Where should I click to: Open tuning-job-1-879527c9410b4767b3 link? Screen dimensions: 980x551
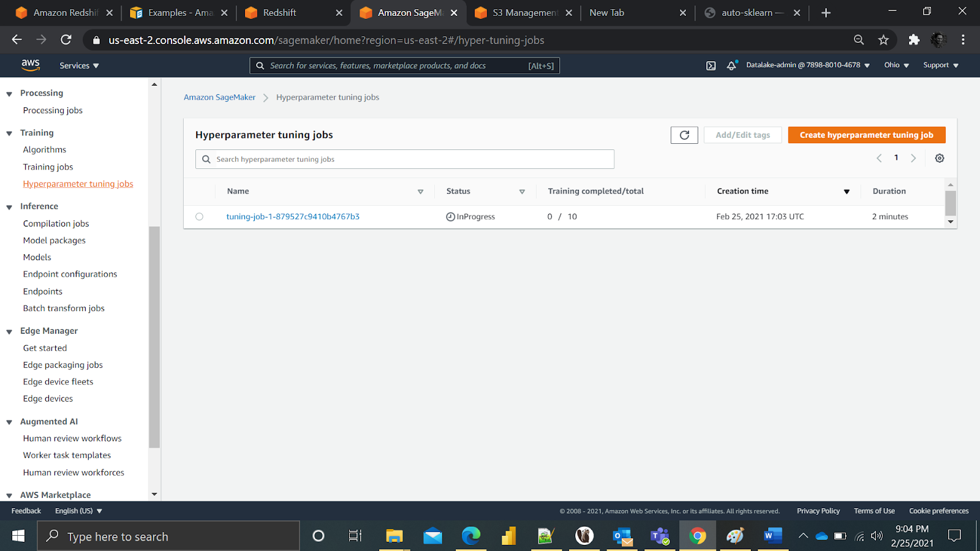[293, 217]
